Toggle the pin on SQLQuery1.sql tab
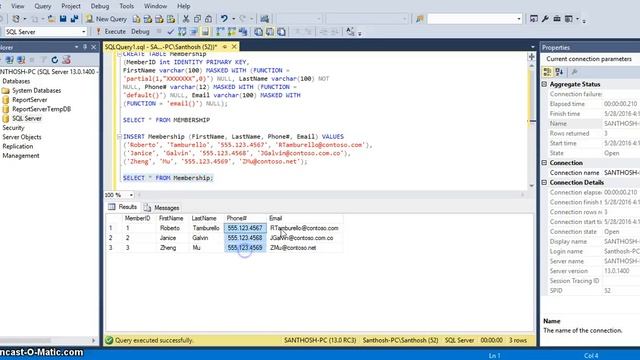Image resolution: width=640 pixels, height=360 pixels. click(225, 47)
